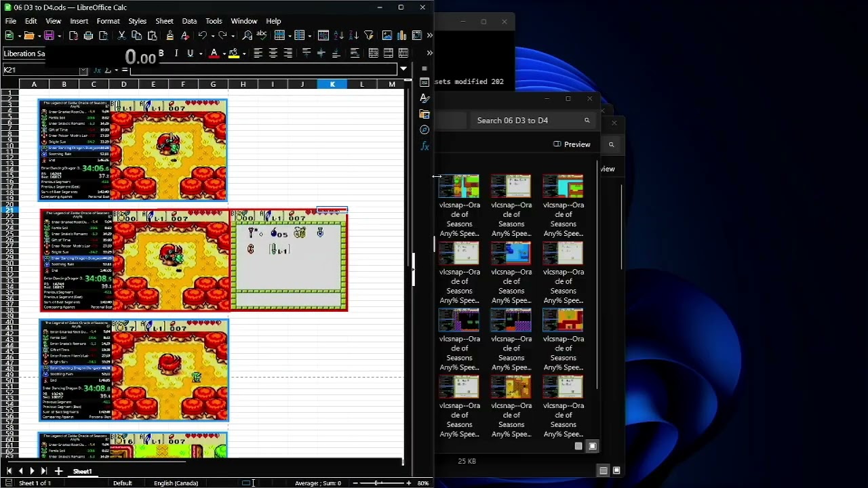Viewport: 868px width, 488px height.
Task: Click the AutoFilter funnel icon
Action: [x=369, y=35]
